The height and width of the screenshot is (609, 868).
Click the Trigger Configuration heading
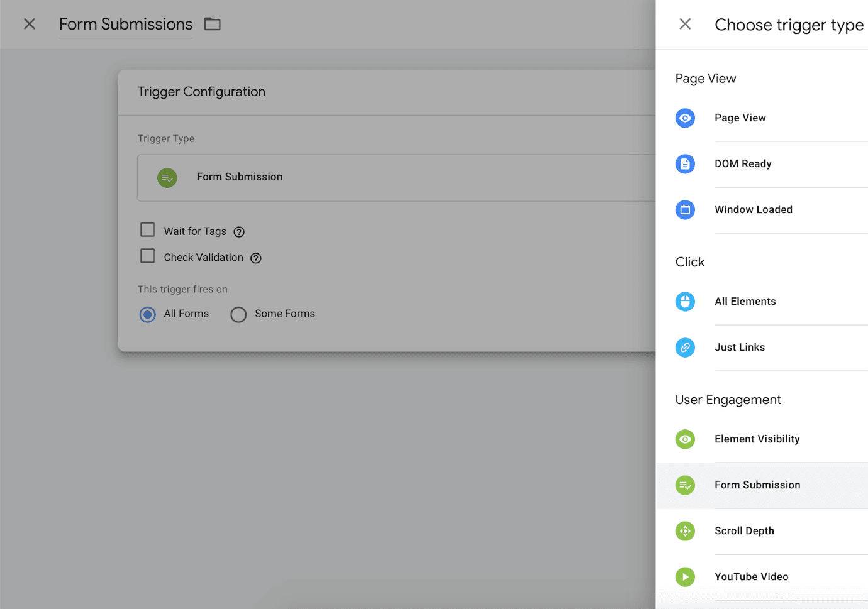201,92
